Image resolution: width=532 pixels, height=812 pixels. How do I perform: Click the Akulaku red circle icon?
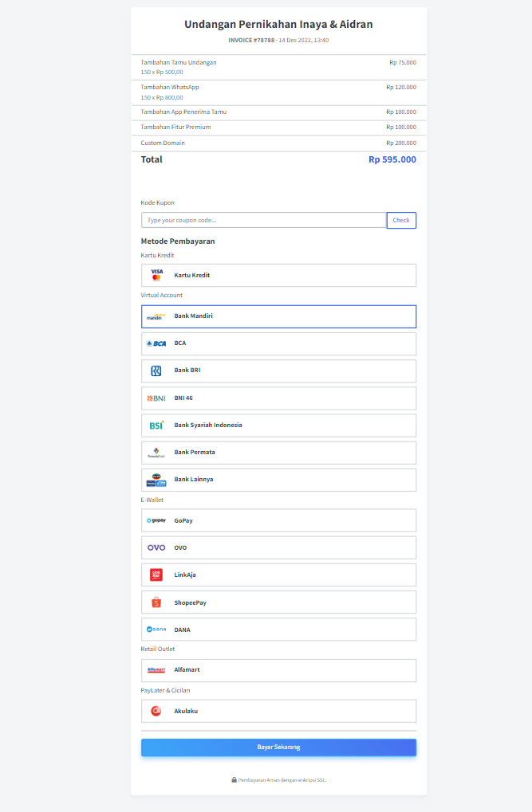pos(156,711)
